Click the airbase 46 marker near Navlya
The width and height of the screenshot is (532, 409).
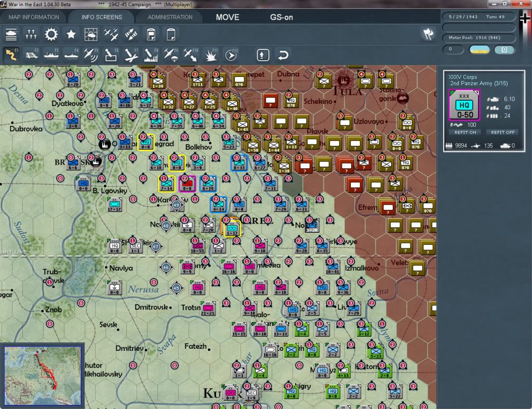[x=166, y=268]
